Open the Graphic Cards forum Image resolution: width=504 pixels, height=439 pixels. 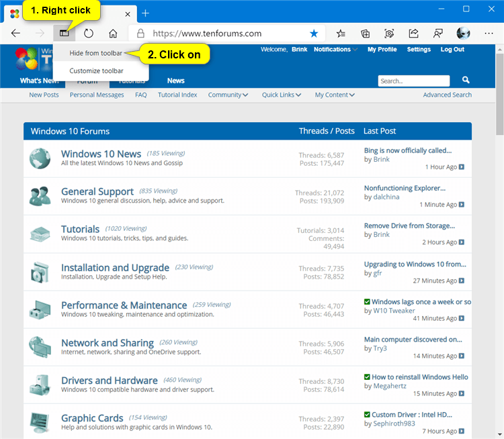(92, 418)
